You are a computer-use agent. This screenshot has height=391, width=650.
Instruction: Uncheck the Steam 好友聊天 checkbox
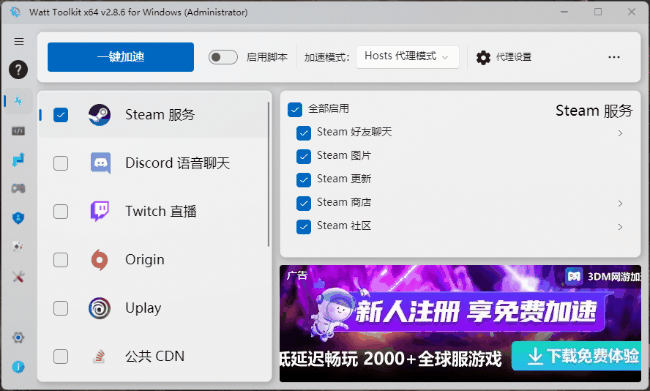(x=304, y=133)
